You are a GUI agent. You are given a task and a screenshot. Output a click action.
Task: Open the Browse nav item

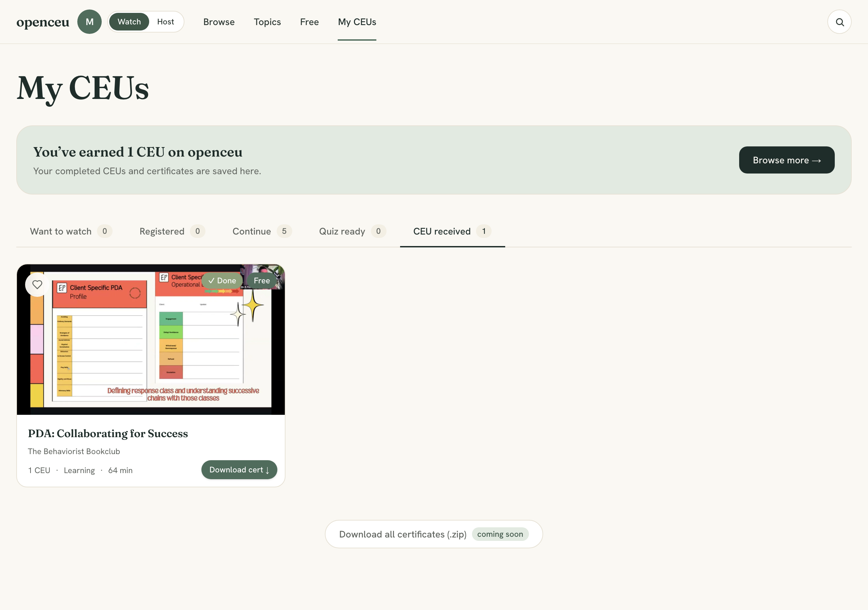pos(219,22)
